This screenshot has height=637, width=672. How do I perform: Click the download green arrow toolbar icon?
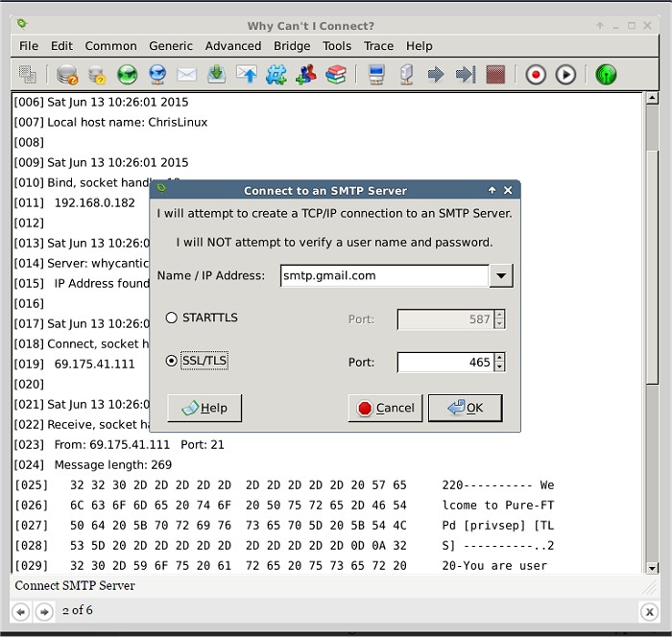click(216, 74)
